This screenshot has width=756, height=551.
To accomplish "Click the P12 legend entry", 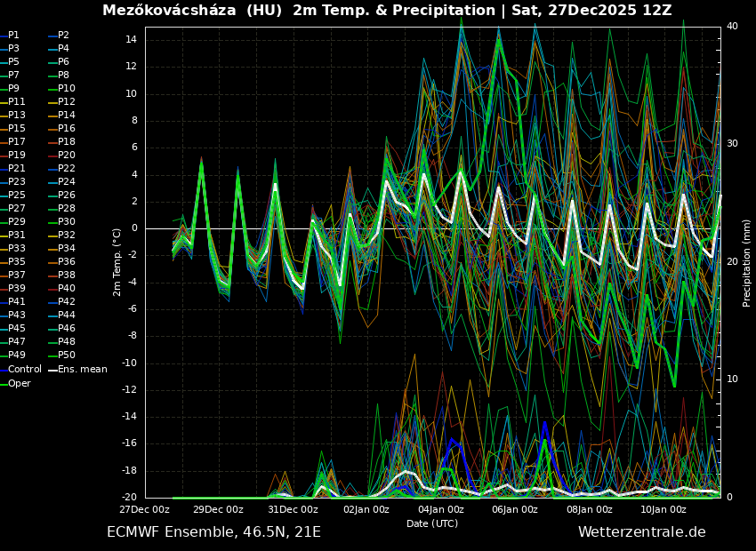I will pos(67,102).
